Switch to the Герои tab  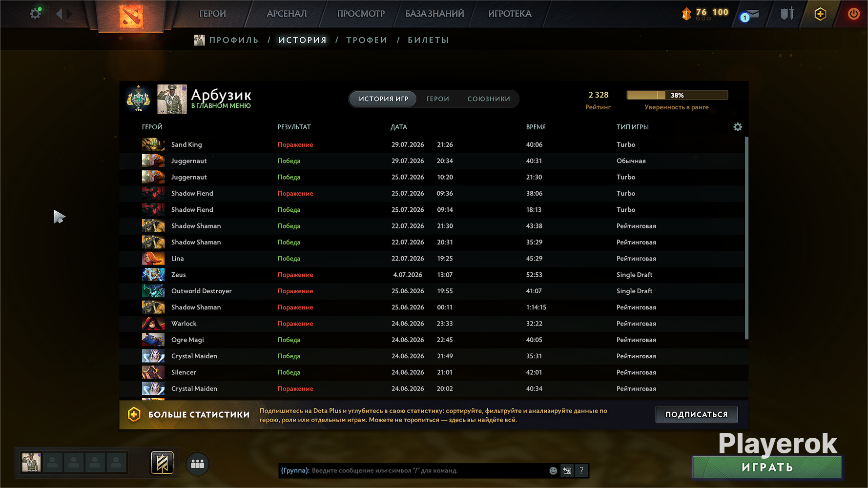[437, 99]
